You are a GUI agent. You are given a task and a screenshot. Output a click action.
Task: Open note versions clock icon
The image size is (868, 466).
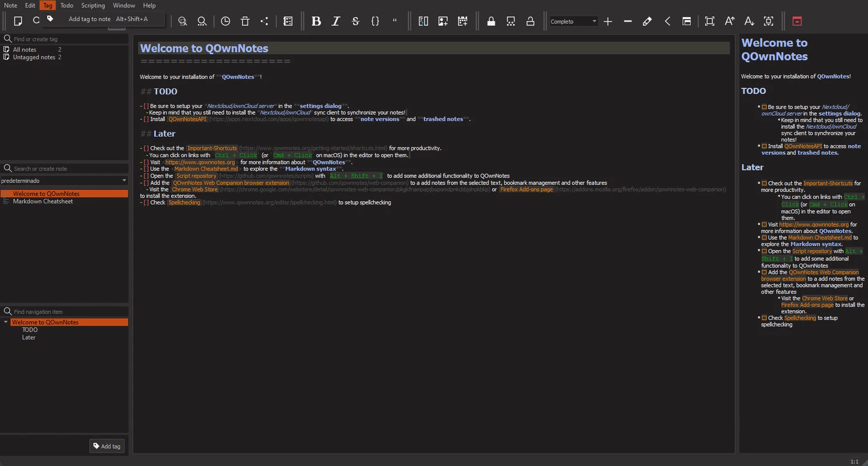(x=225, y=21)
